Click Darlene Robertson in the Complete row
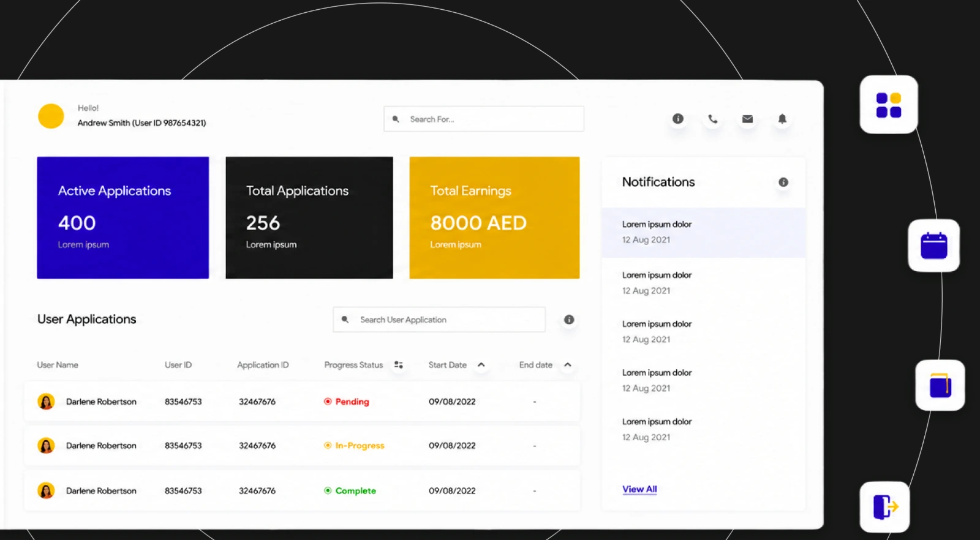This screenshot has height=540, width=980. tap(101, 490)
